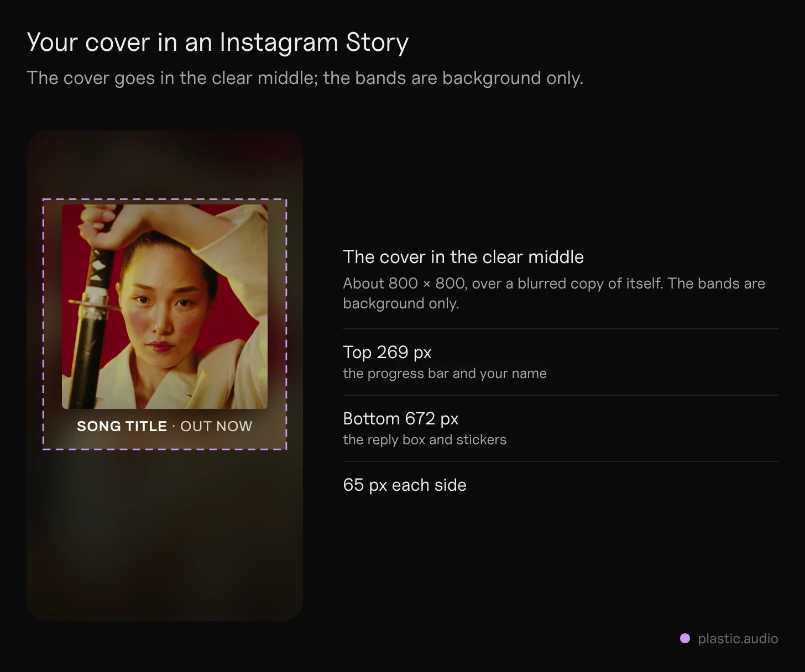
Task: Select the heading "The cover in the clear middle"
Action: (463, 257)
